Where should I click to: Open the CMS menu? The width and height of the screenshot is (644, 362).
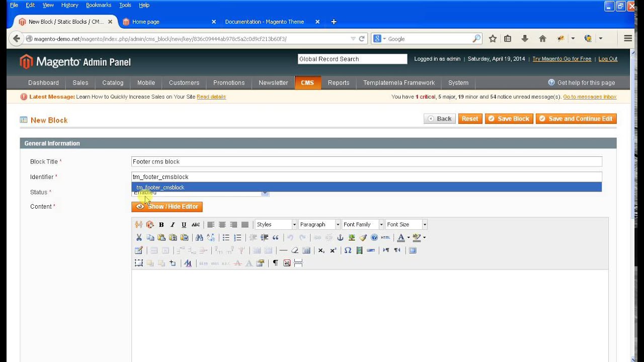click(x=307, y=83)
